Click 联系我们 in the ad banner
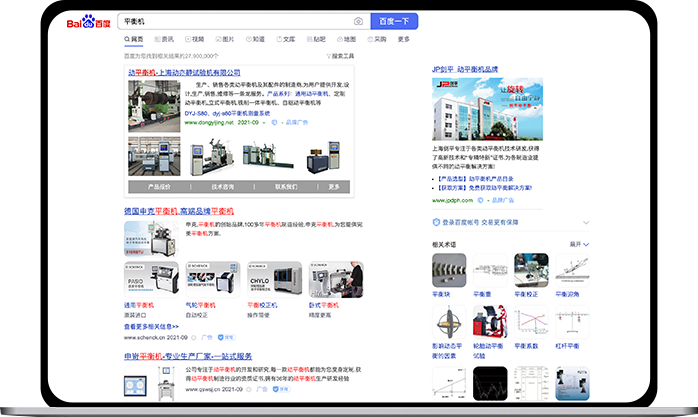 285,186
